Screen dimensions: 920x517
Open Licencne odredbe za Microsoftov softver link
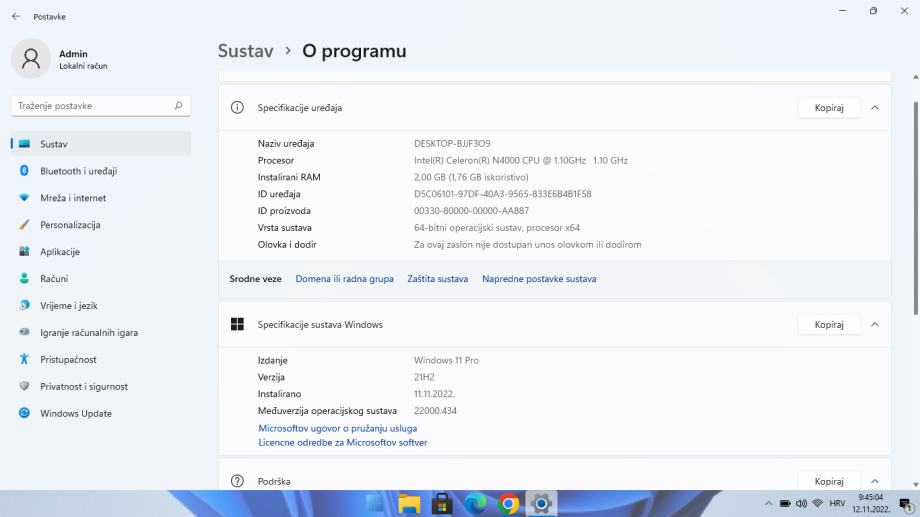click(343, 442)
